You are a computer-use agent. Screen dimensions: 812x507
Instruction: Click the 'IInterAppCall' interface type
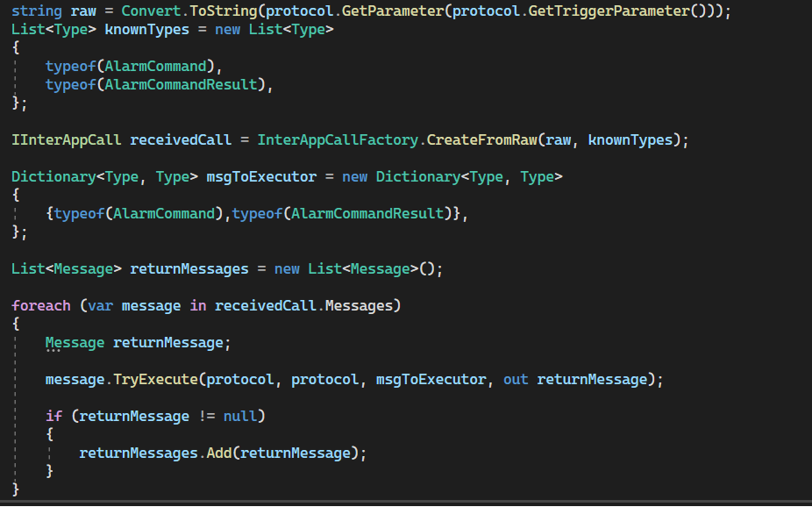(66, 139)
